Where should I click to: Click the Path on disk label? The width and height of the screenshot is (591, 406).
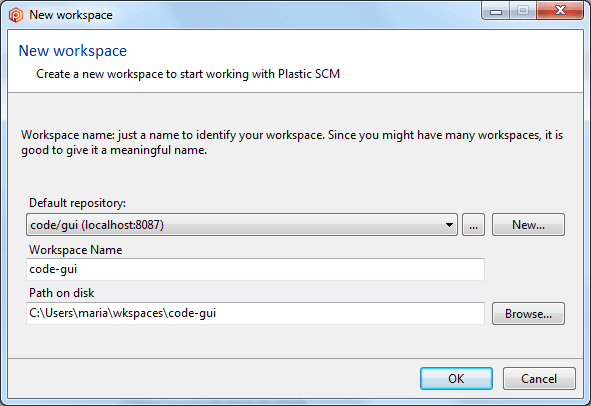pyautogui.click(x=61, y=293)
